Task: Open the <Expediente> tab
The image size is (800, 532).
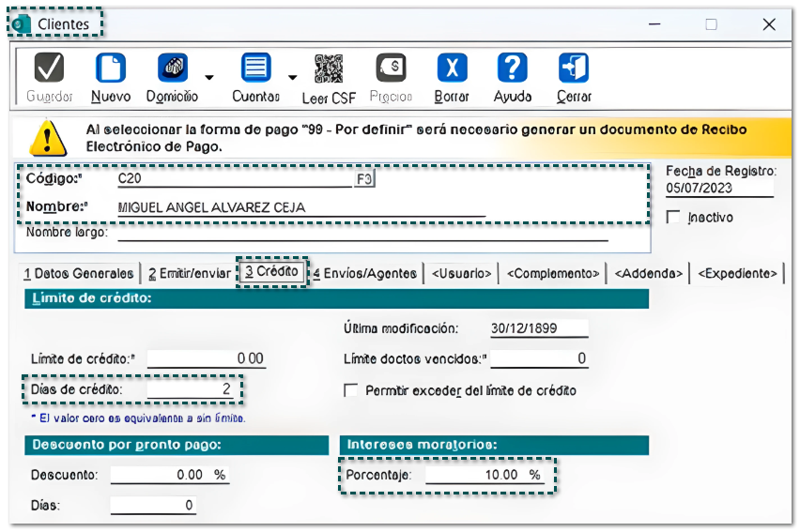Action: click(x=737, y=273)
